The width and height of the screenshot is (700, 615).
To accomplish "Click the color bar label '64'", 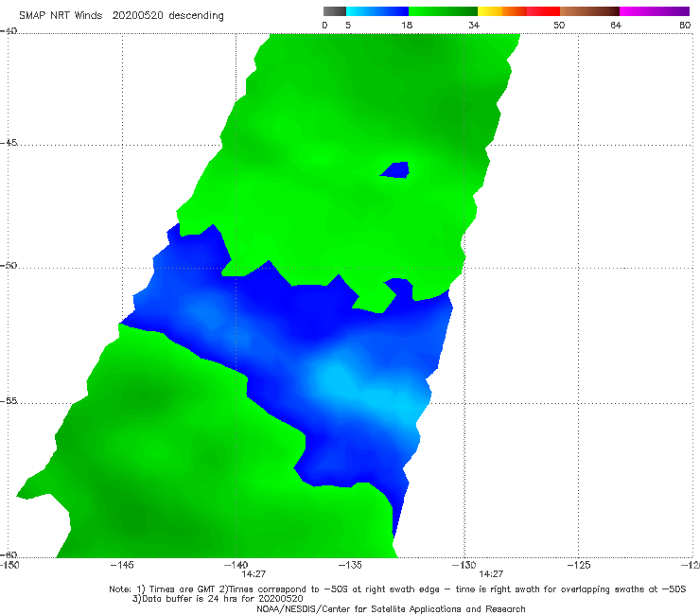I will tap(616, 26).
